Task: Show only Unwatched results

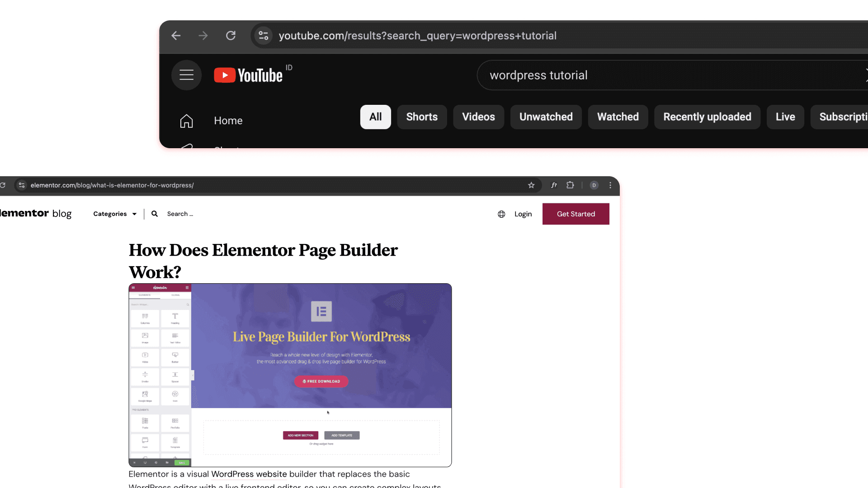Action: point(546,117)
